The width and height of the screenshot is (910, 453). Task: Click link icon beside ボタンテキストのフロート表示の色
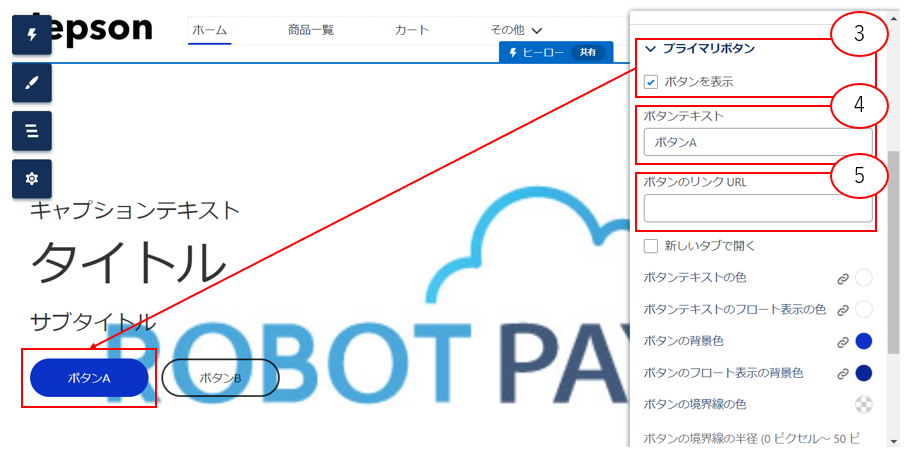(843, 310)
